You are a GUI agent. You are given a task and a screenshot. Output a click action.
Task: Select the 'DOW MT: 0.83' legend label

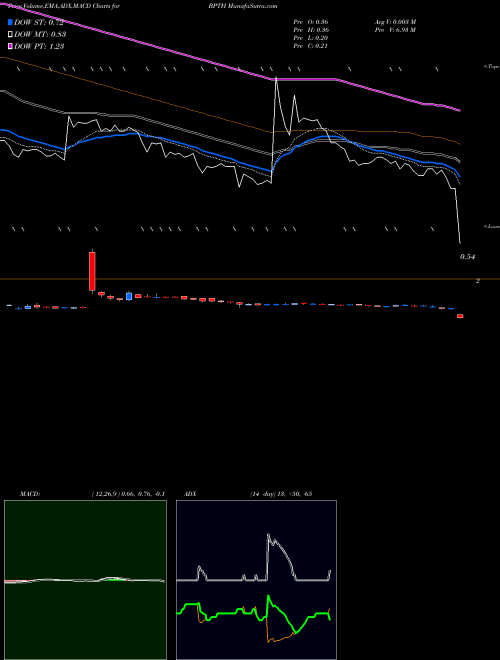coord(40,34)
